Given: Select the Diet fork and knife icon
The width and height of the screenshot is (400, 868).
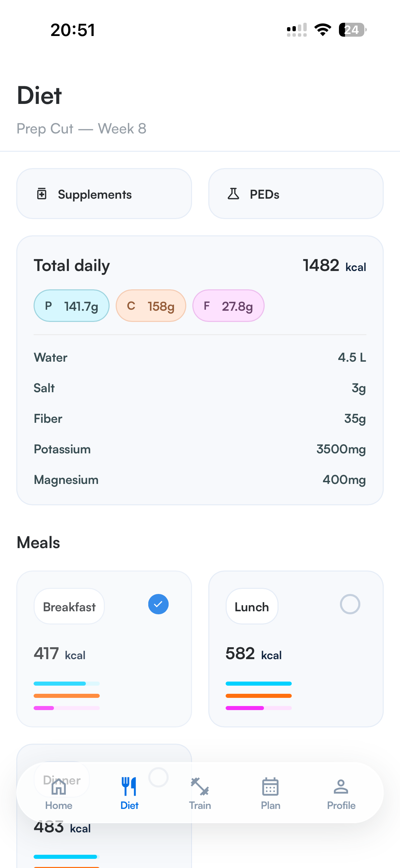Looking at the screenshot, I should pyautogui.click(x=129, y=786).
